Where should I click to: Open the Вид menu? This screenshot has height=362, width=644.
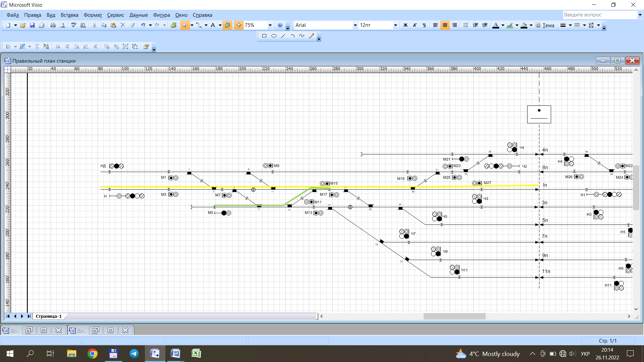51,15
